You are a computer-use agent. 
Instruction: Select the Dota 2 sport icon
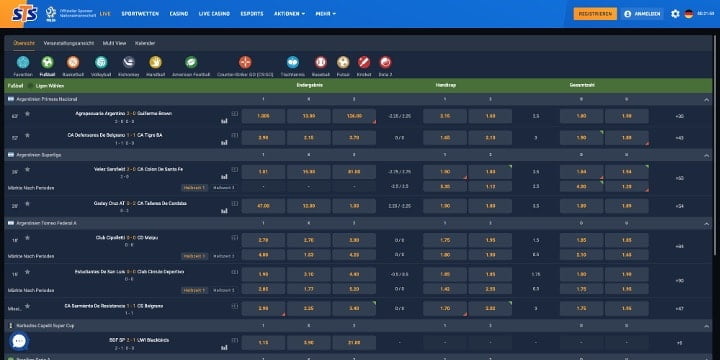pyautogui.click(x=385, y=62)
